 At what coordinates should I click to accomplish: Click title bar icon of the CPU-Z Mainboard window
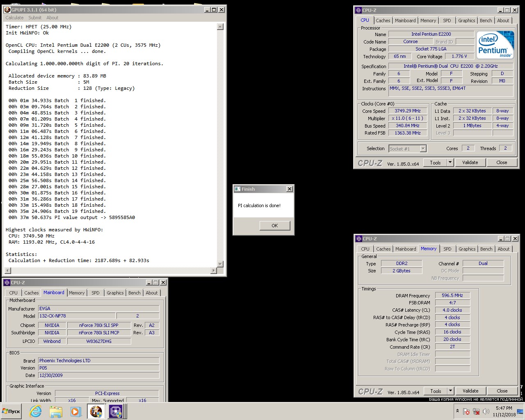(x=7, y=282)
